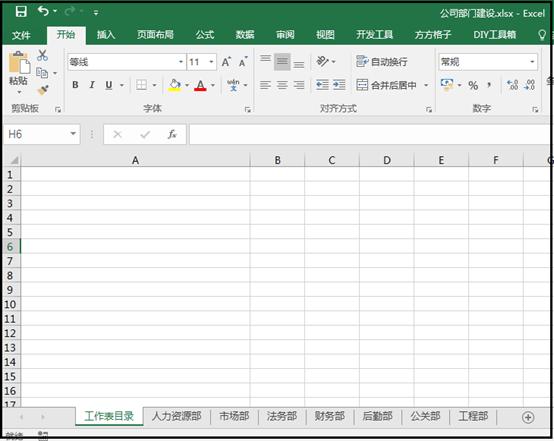This screenshot has width=554, height=441.
Task: Open the font size dropdown
Action: click(211, 62)
